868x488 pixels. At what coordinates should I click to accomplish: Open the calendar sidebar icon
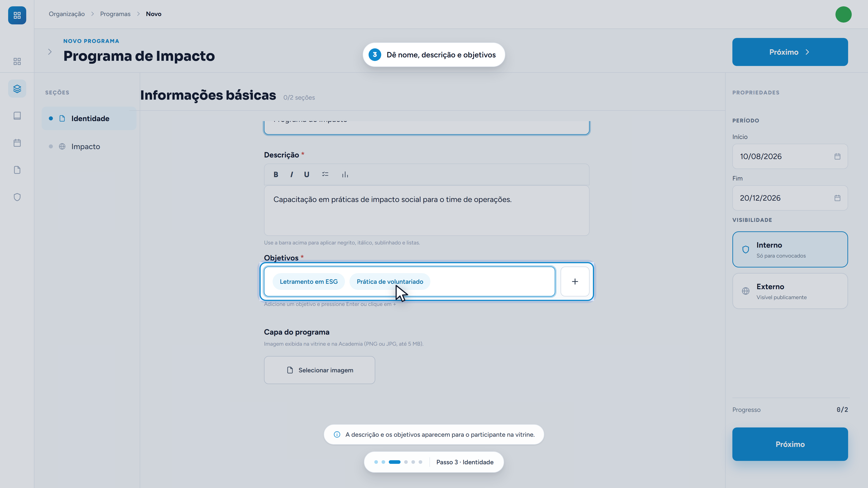(x=17, y=143)
